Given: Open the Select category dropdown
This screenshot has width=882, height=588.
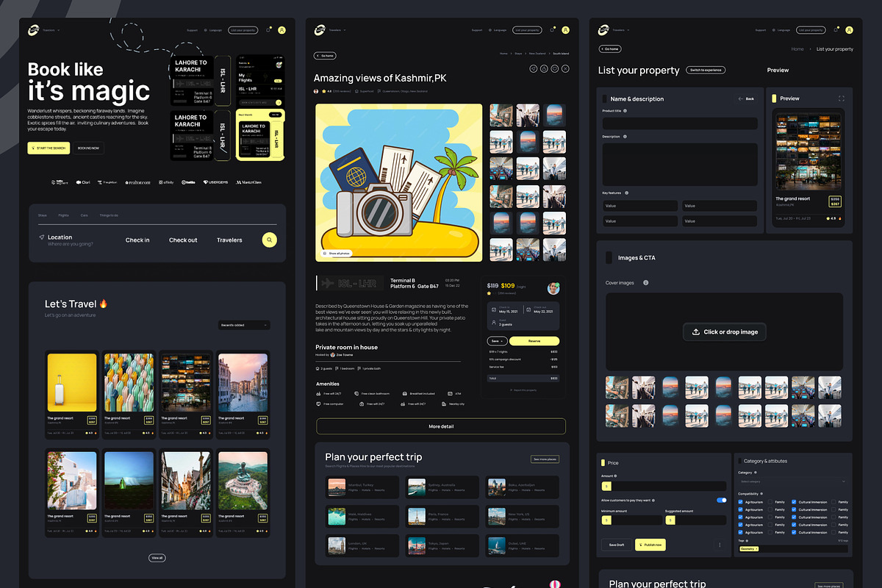Looking at the screenshot, I should click(793, 481).
